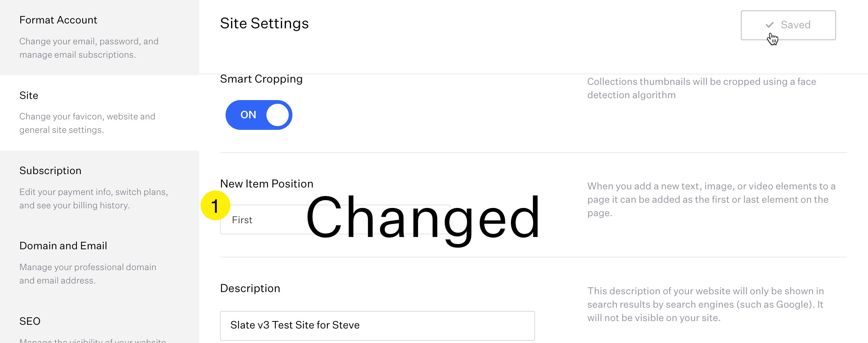Click the face detection algorithm help text
Image resolution: width=868 pixels, height=343 pixels.
click(x=702, y=88)
